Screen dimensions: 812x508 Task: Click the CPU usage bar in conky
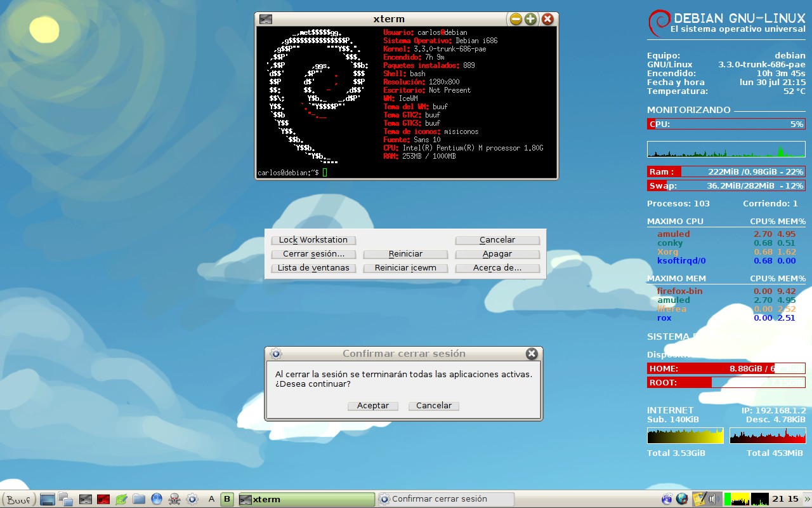(726, 124)
